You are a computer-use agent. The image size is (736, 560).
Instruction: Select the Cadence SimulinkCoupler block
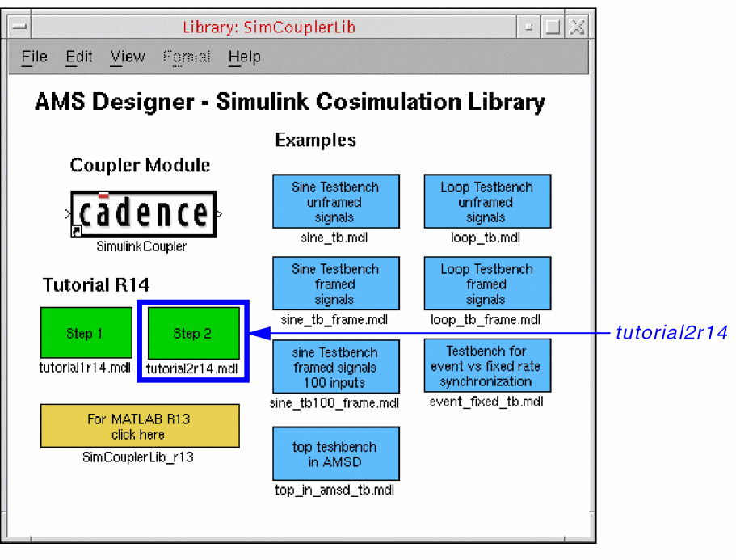pyautogui.click(x=144, y=214)
